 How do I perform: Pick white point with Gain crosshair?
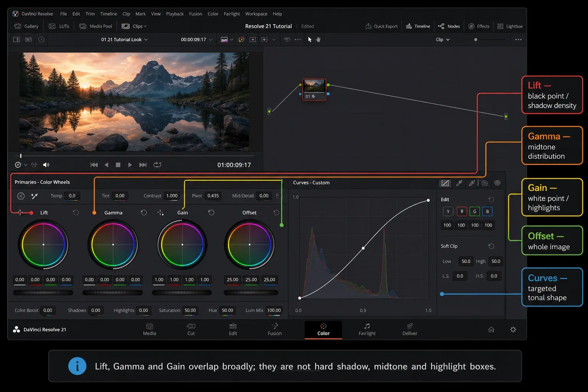click(160, 212)
